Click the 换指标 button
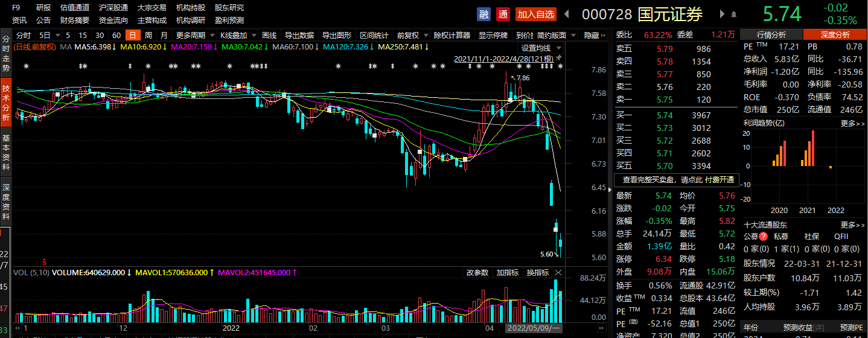This screenshot has width=868, height=338. pyautogui.click(x=538, y=273)
